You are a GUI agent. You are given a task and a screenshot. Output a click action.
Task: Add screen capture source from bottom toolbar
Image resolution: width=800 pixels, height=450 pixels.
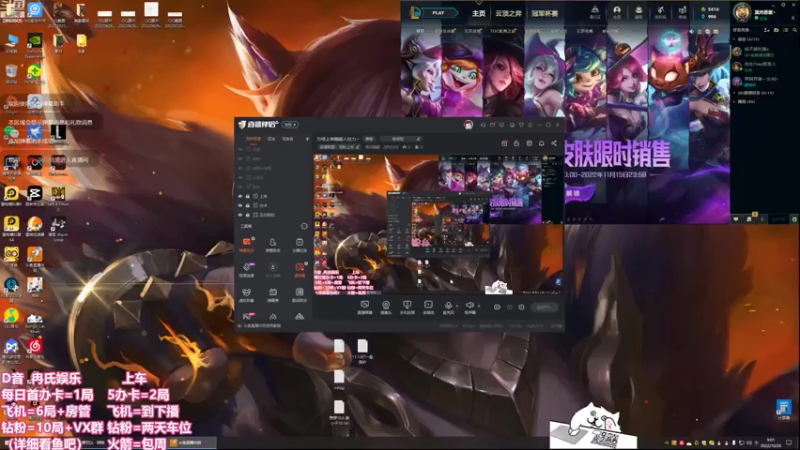[x=365, y=307]
